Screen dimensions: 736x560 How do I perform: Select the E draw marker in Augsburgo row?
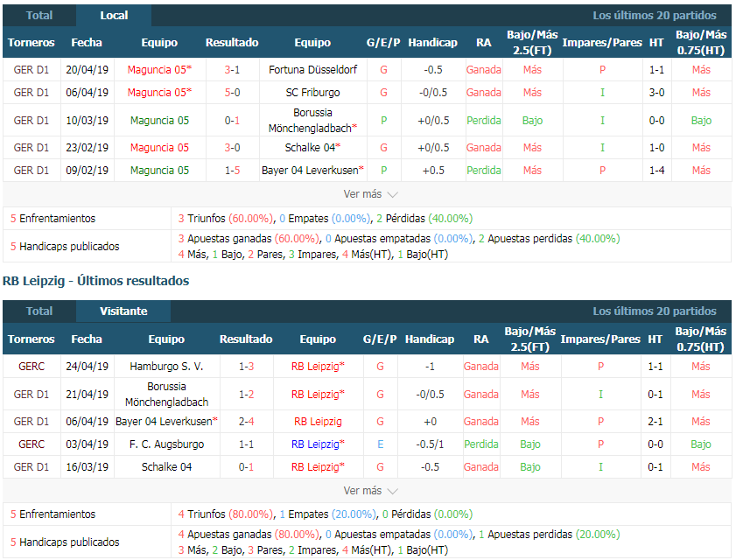click(380, 444)
